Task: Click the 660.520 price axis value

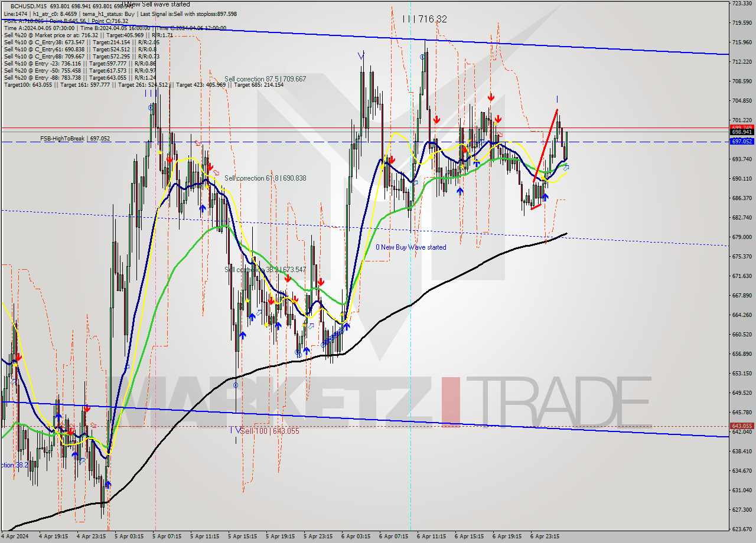Action: 742,334
